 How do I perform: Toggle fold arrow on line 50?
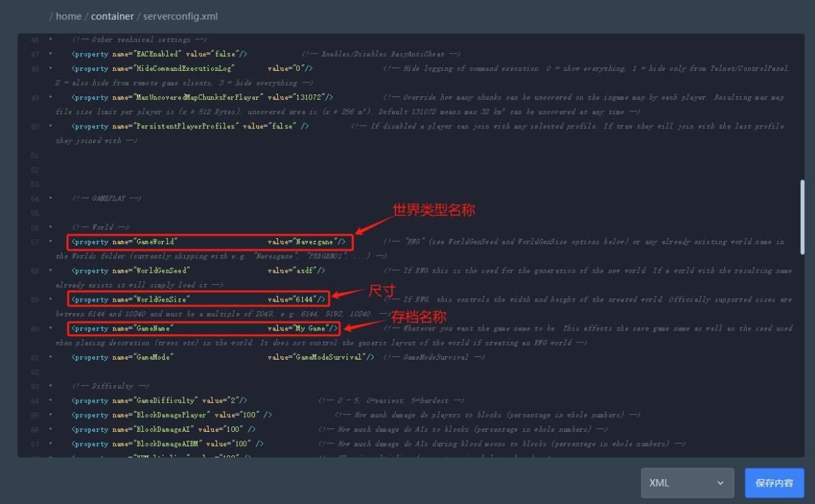pos(51,126)
